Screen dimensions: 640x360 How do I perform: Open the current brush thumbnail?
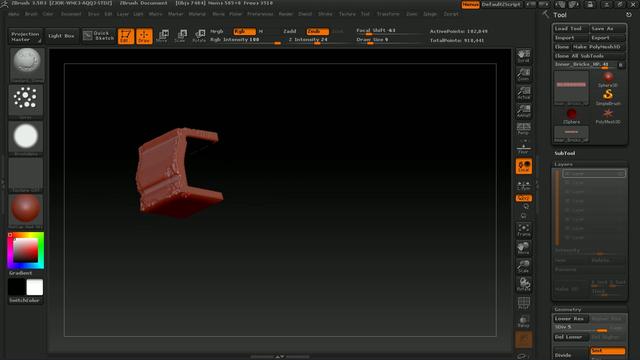coord(26,64)
